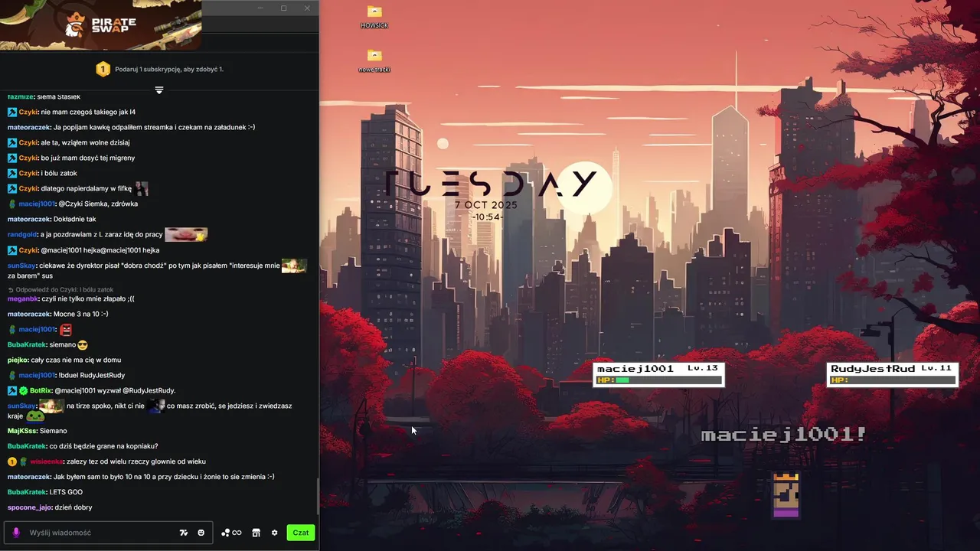Click 'co dziś będzie grane na kopniaku?' message
Viewport: 980px width, 551px height.
103,446
